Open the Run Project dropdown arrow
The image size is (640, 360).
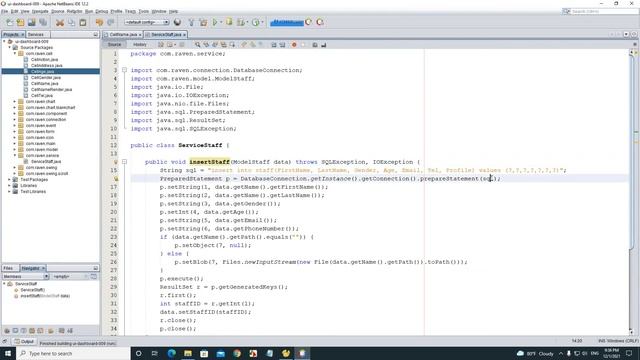[x=221, y=22]
